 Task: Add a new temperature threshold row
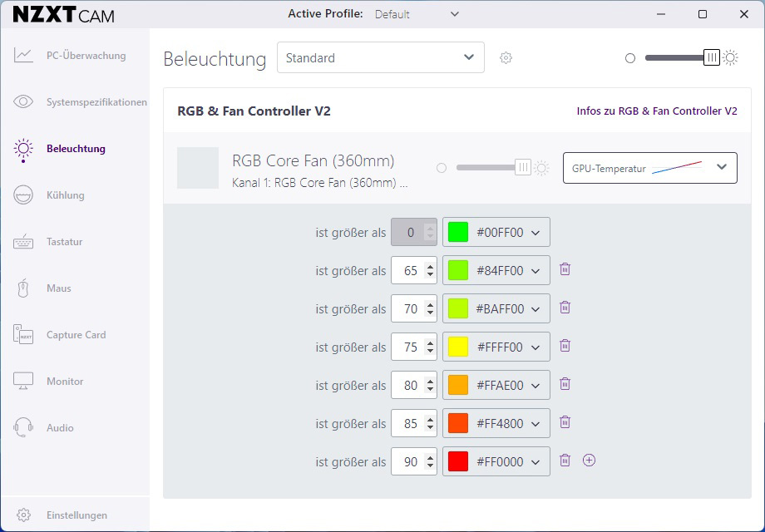pyautogui.click(x=590, y=461)
